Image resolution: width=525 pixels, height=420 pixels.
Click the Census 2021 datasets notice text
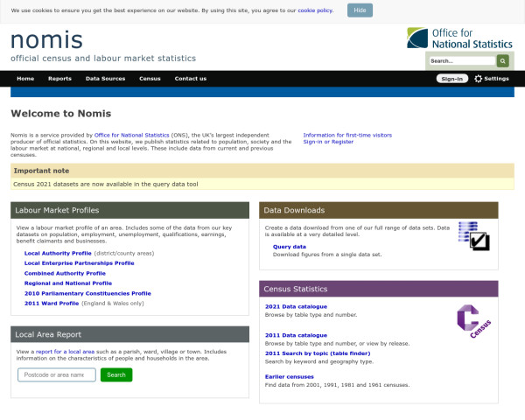point(106,185)
